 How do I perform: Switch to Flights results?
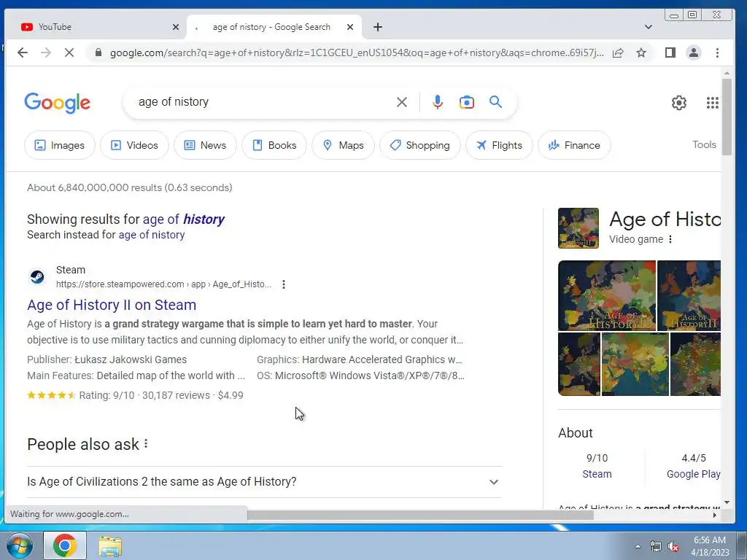click(x=499, y=145)
